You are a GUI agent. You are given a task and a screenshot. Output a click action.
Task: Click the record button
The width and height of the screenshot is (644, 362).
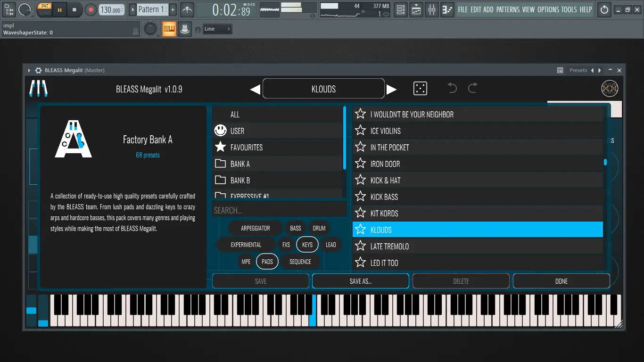pos(91,9)
